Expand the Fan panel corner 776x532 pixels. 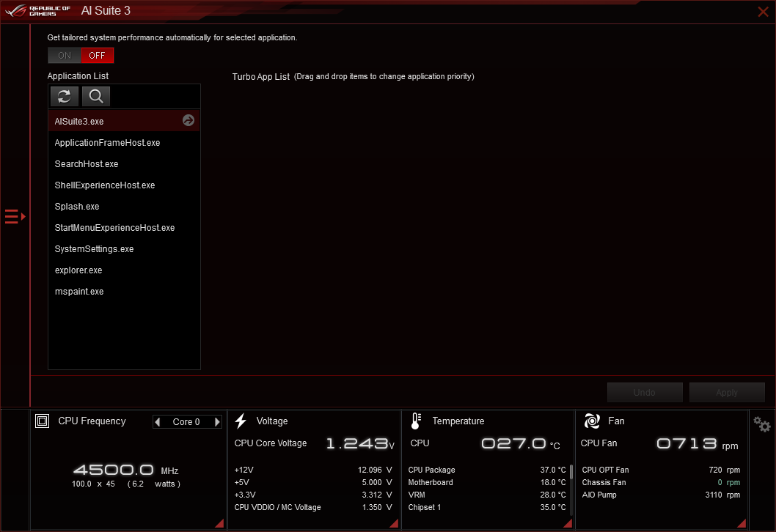tap(742, 524)
